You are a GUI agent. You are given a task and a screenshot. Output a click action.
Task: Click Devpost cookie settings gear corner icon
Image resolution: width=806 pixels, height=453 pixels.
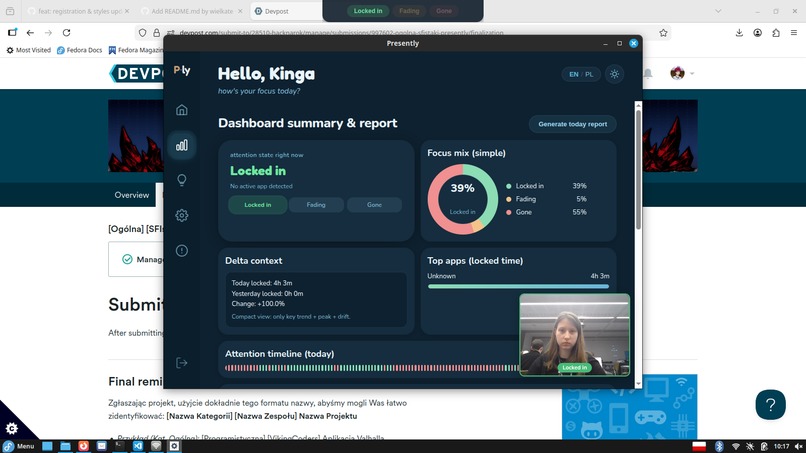[x=12, y=428]
